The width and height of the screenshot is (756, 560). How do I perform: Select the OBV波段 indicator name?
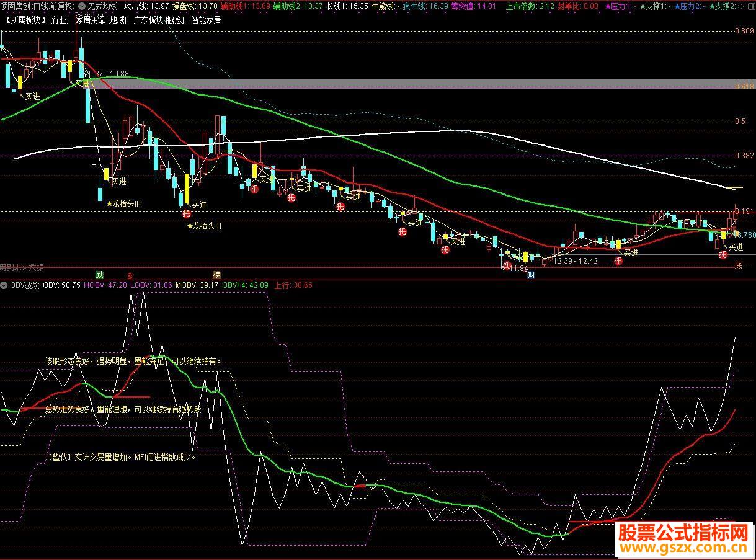pos(25,285)
